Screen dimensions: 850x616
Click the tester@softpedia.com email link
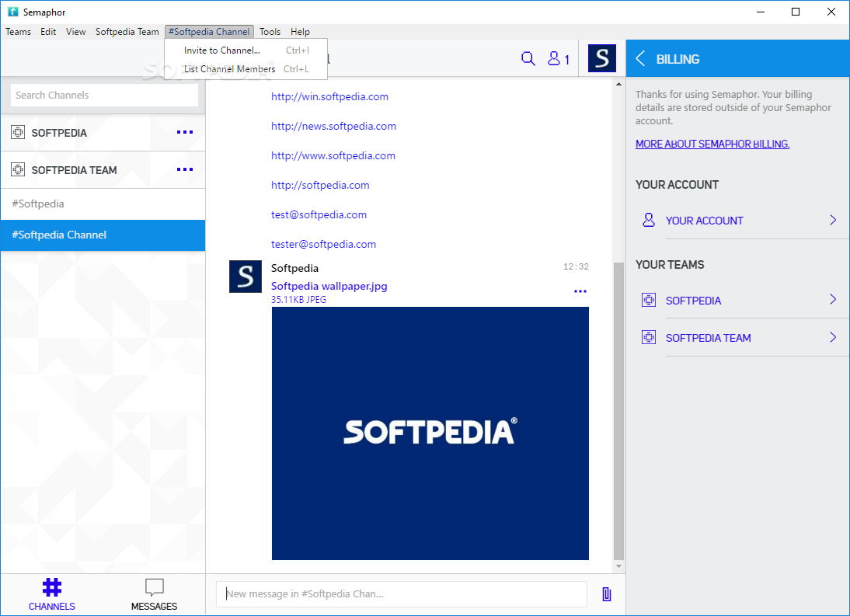point(324,245)
